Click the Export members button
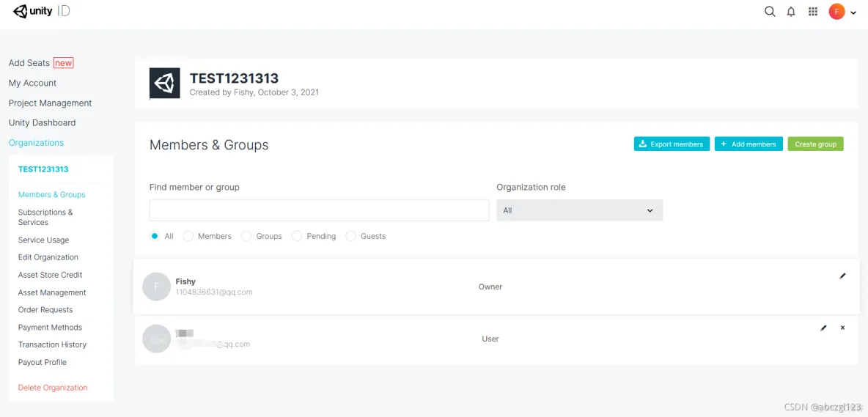 [x=672, y=144]
